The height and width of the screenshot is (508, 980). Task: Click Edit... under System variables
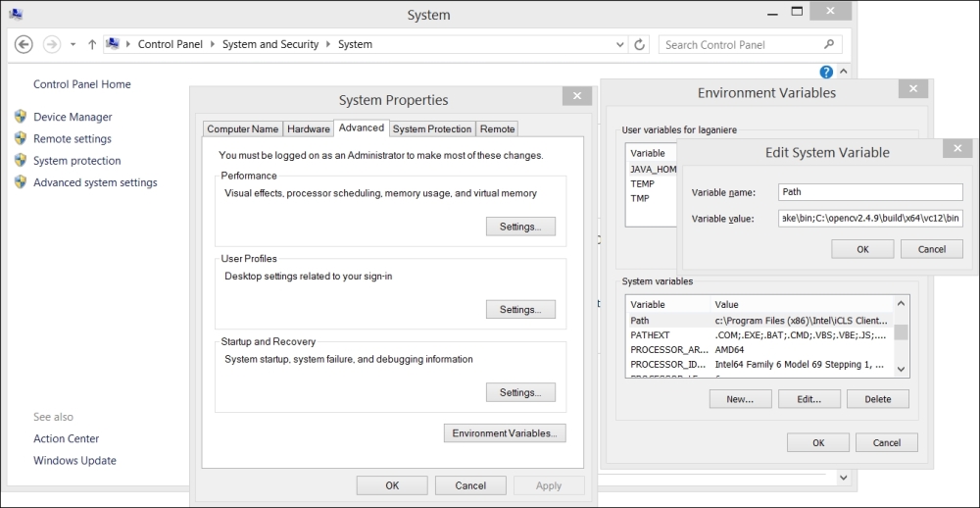(808, 399)
